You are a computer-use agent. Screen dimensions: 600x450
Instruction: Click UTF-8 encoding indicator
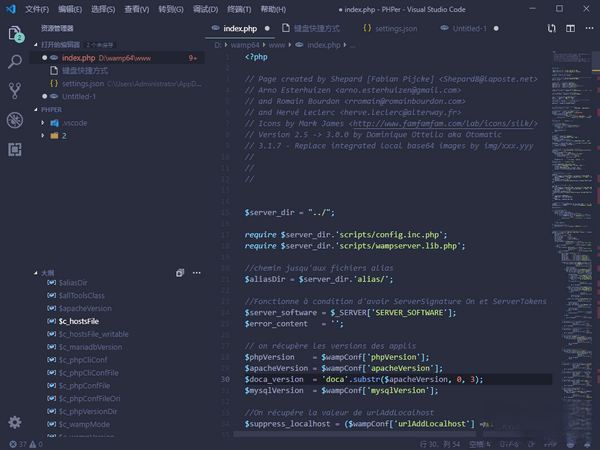509,444
